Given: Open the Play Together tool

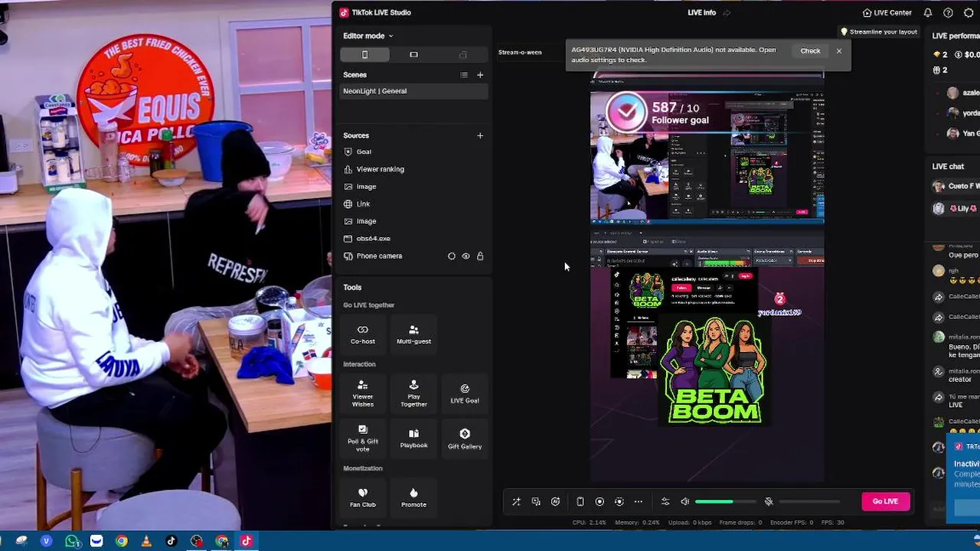Looking at the screenshot, I should click(413, 393).
